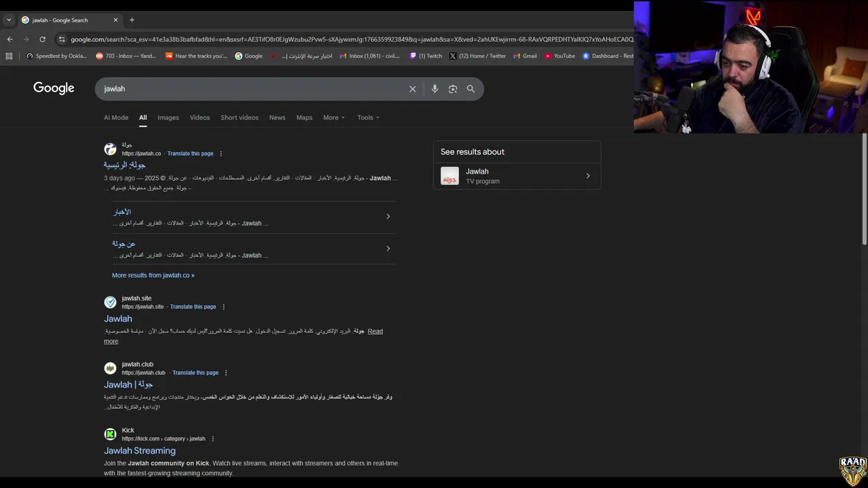Open the جولة: الرئيسية result title
Screen dimensions: 868x488
pos(125,165)
